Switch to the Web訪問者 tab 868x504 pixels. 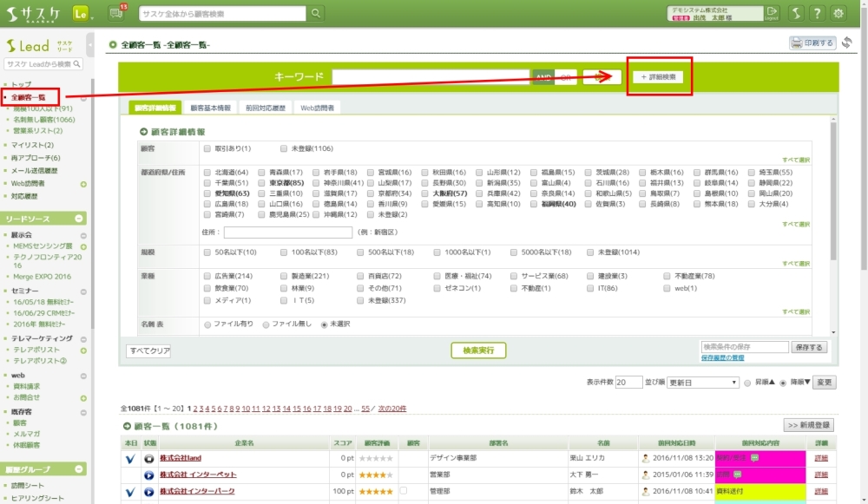click(x=317, y=108)
